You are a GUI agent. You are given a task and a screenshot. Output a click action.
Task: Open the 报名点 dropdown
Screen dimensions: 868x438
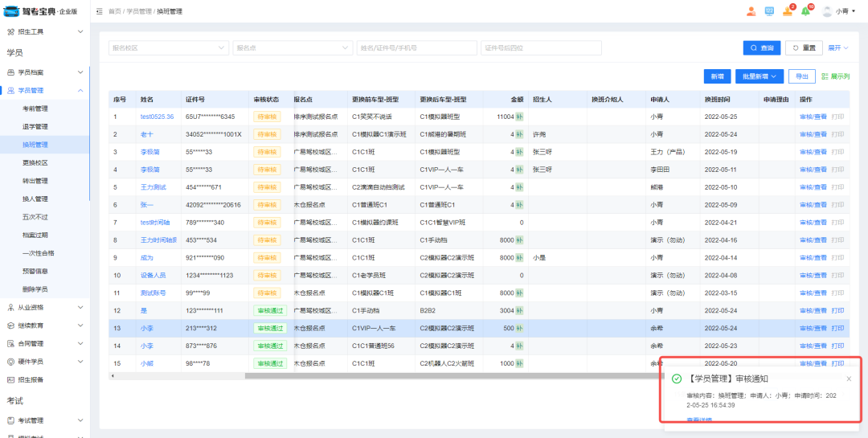point(293,48)
